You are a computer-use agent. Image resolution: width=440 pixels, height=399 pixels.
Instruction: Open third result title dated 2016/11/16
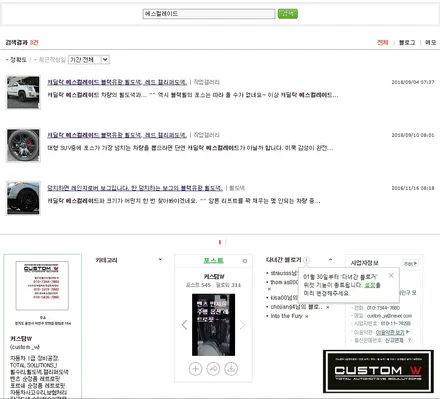tap(135, 188)
